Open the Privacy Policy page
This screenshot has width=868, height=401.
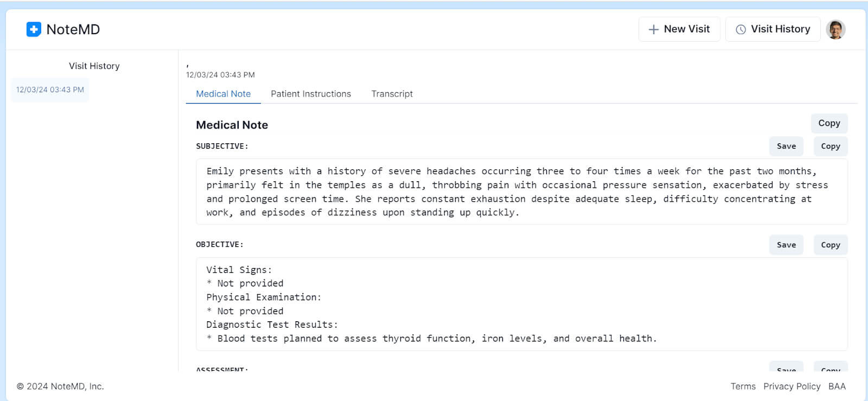tap(792, 386)
